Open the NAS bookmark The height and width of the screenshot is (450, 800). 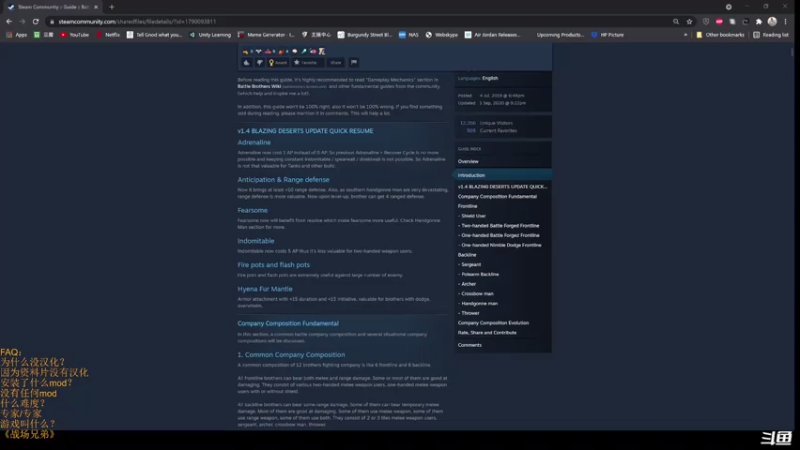(409, 35)
